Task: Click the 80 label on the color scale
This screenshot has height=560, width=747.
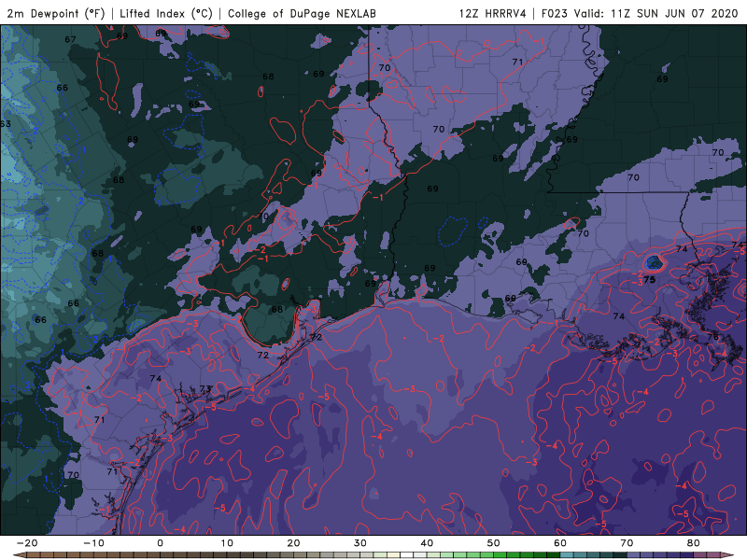Action: 694,543
